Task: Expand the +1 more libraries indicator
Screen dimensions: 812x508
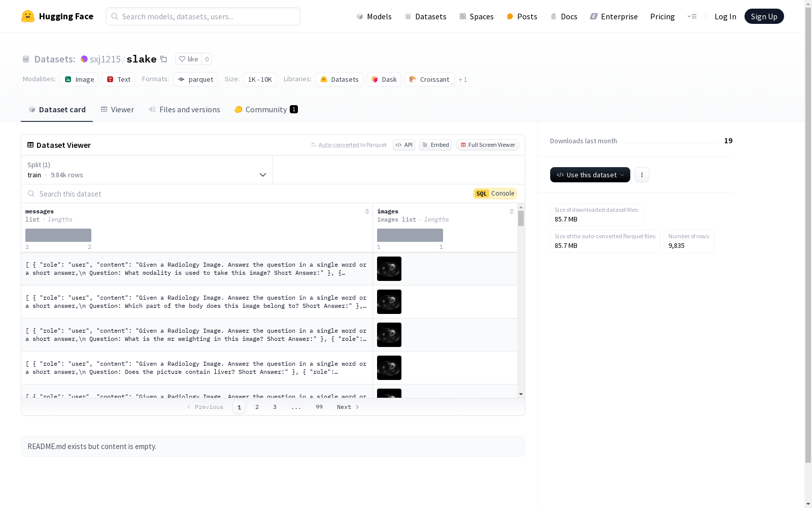Action: [x=463, y=80]
